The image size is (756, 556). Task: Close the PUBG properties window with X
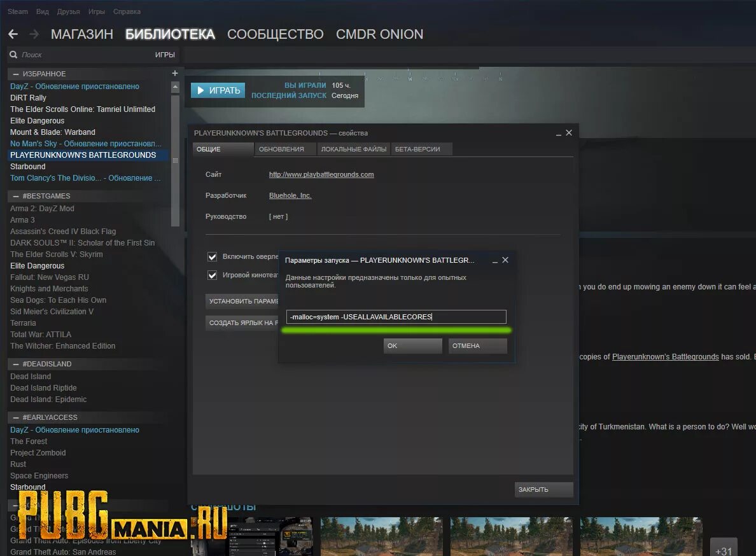click(569, 132)
